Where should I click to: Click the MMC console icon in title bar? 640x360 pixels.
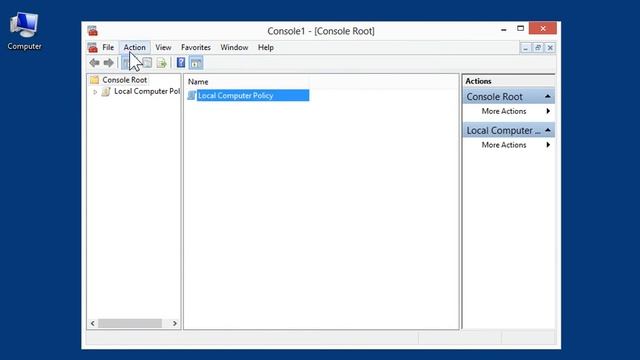[x=93, y=31]
